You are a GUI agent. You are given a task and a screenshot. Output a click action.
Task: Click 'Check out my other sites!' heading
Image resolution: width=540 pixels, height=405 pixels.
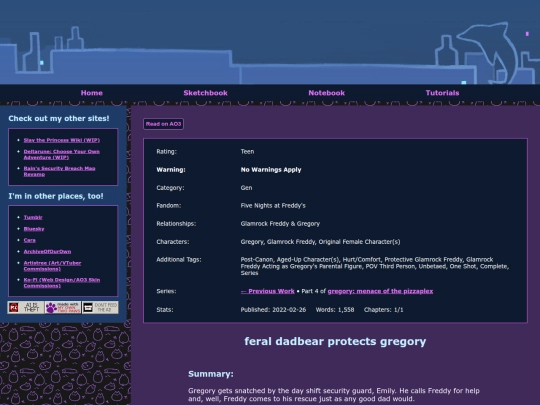pos(59,118)
